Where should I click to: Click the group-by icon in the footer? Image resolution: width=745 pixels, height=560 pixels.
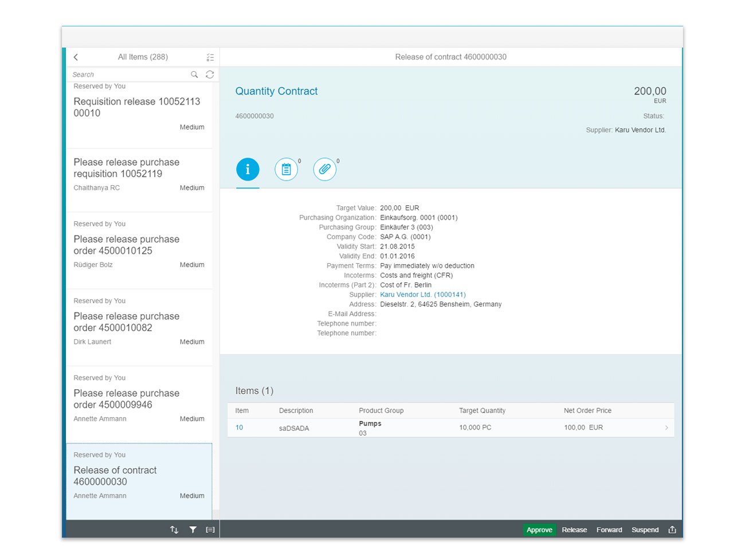(210, 530)
